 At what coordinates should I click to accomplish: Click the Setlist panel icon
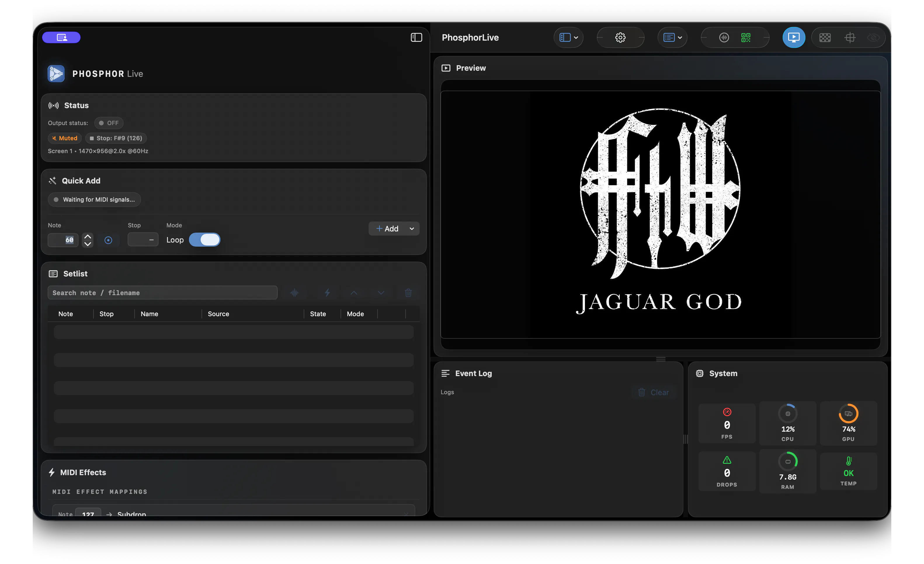click(x=53, y=274)
